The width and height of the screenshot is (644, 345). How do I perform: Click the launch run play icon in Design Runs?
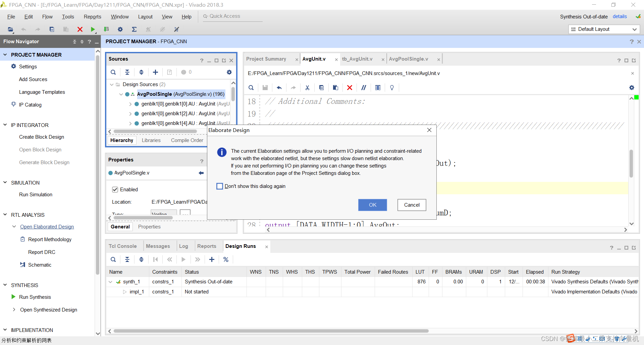point(183,260)
